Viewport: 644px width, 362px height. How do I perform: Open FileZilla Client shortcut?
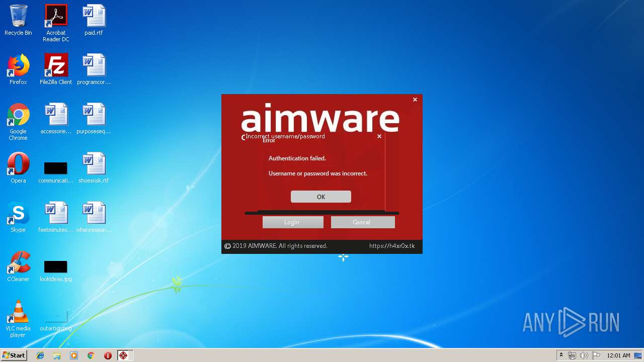tap(56, 69)
